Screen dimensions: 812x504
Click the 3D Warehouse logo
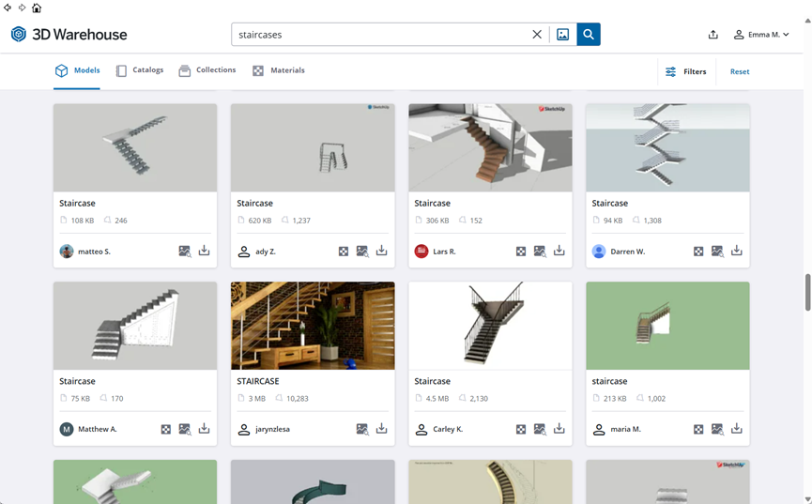coord(69,35)
